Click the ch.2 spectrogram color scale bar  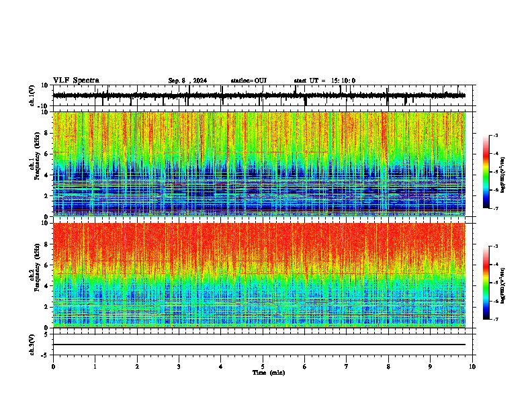(486, 283)
